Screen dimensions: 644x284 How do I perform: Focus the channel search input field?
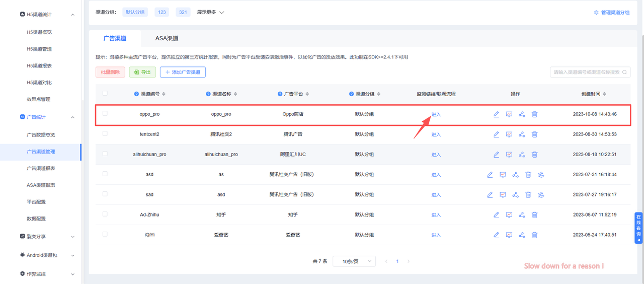pos(587,72)
